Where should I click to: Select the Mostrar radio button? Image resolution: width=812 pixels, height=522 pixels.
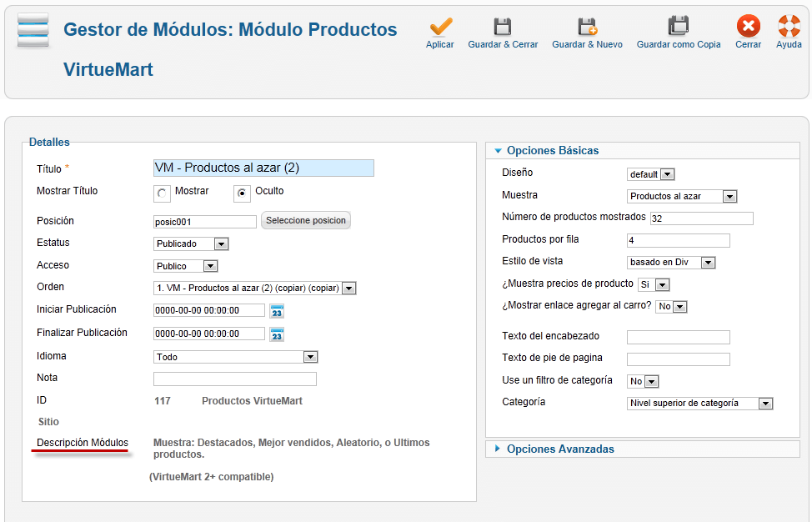click(162, 193)
